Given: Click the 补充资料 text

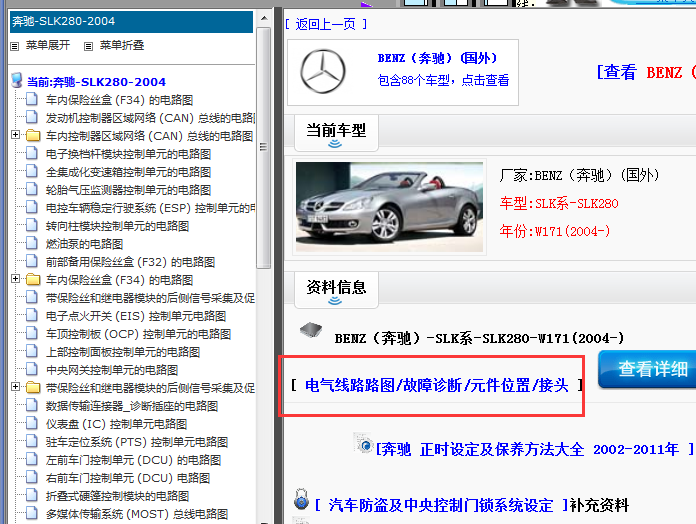Looking at the screenshot, I should (599, 505).
